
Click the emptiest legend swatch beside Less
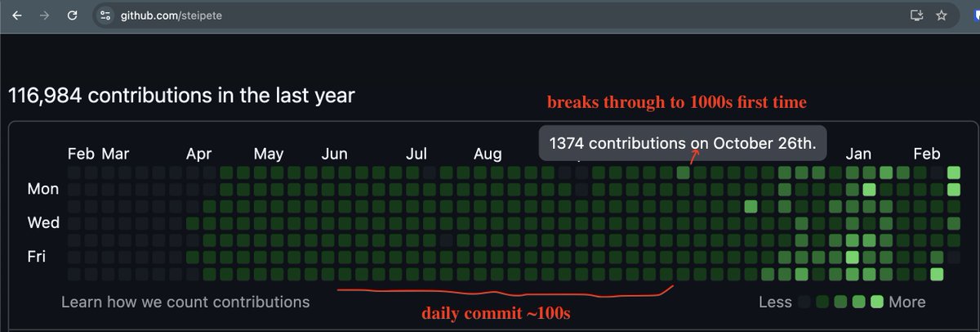point(806,302)
